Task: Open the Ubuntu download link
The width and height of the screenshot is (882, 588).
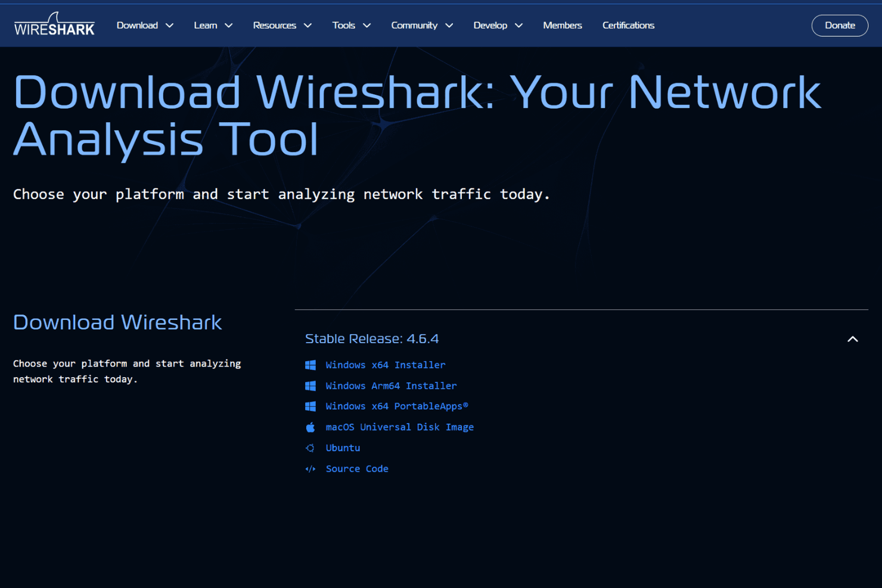Action: (x=343, y=448)
